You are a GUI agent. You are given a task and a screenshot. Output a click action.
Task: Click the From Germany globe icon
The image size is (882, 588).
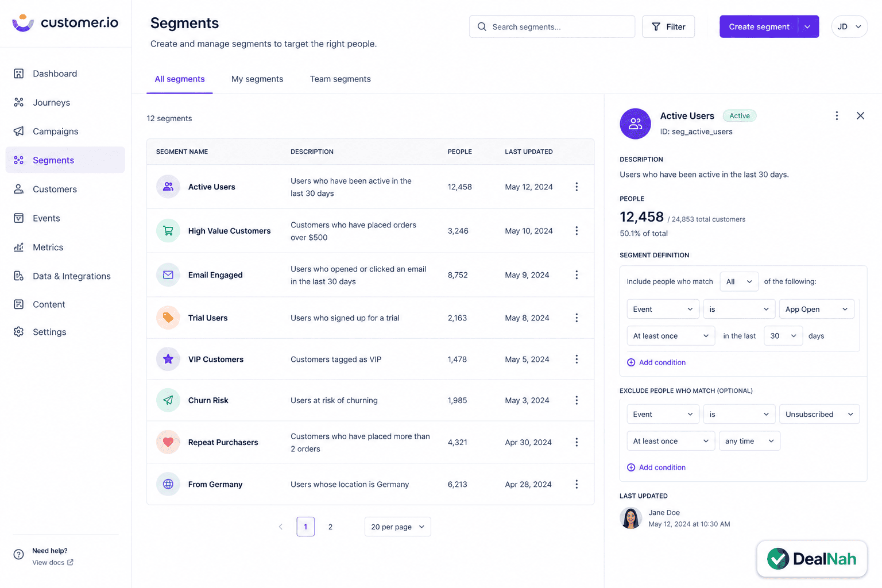click(168, 484)
